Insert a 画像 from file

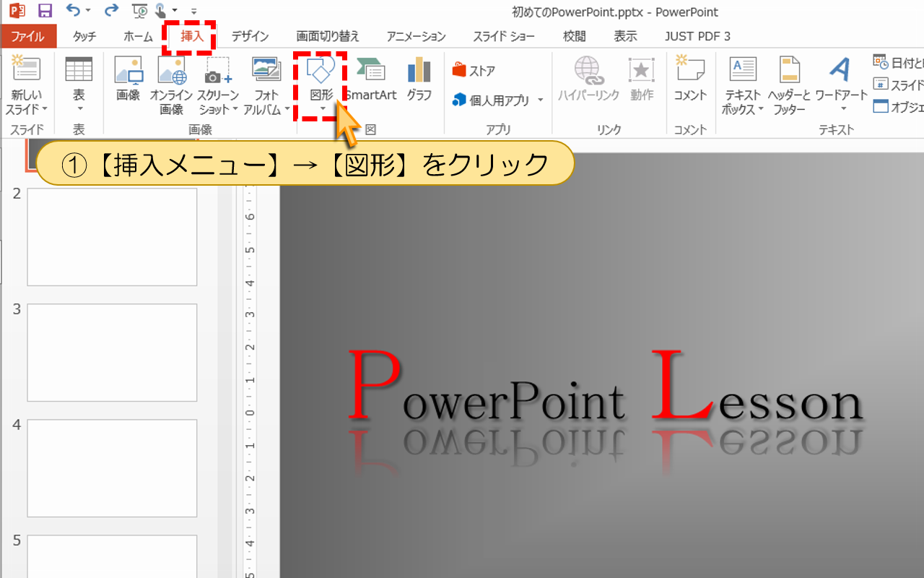coord(128,78)
